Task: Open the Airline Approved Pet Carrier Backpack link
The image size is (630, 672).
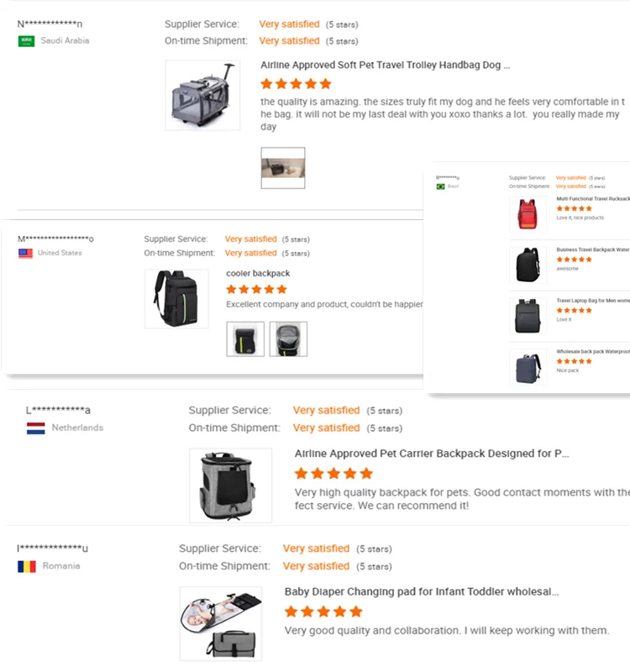Action: click(x=432, y=454)
